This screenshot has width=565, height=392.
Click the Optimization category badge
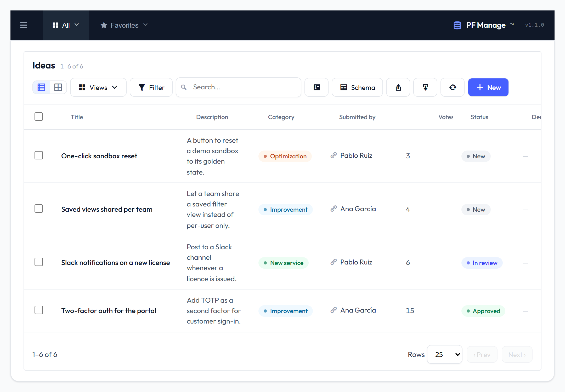(x=285, y=156)
